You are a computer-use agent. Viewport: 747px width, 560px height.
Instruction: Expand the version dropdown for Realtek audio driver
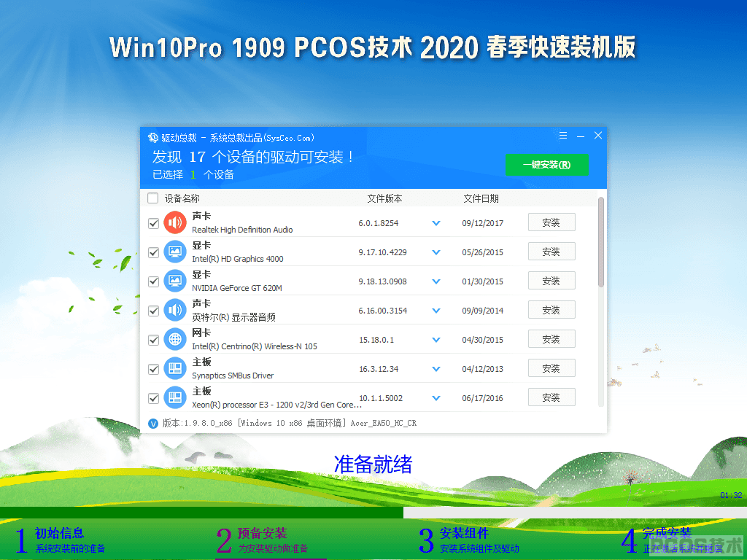coord(436,223)
